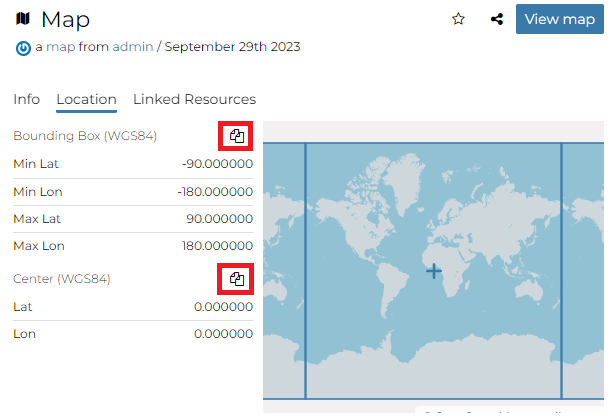Click the 'Bounding Box (WGS84)' heading
Viewport: 615px width, 418px height.
(85, 136)
